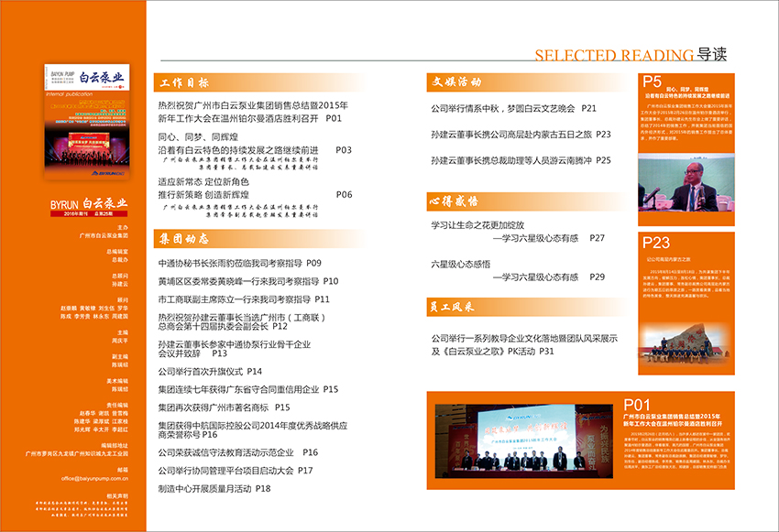
Task: Open 集团再次获得广州市著名商标 P15 entry
Action: pos(224,407)
